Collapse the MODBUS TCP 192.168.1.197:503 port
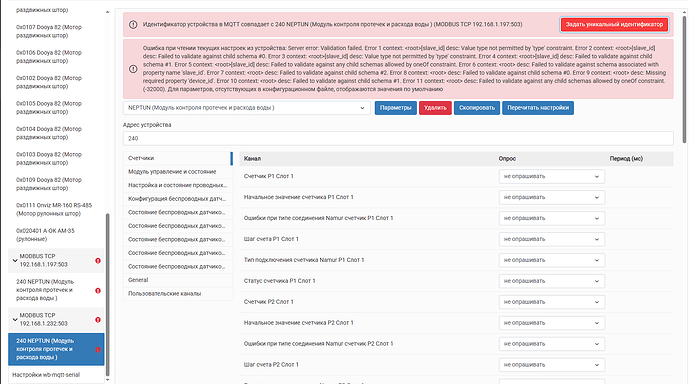 click(x=15, y=260)
